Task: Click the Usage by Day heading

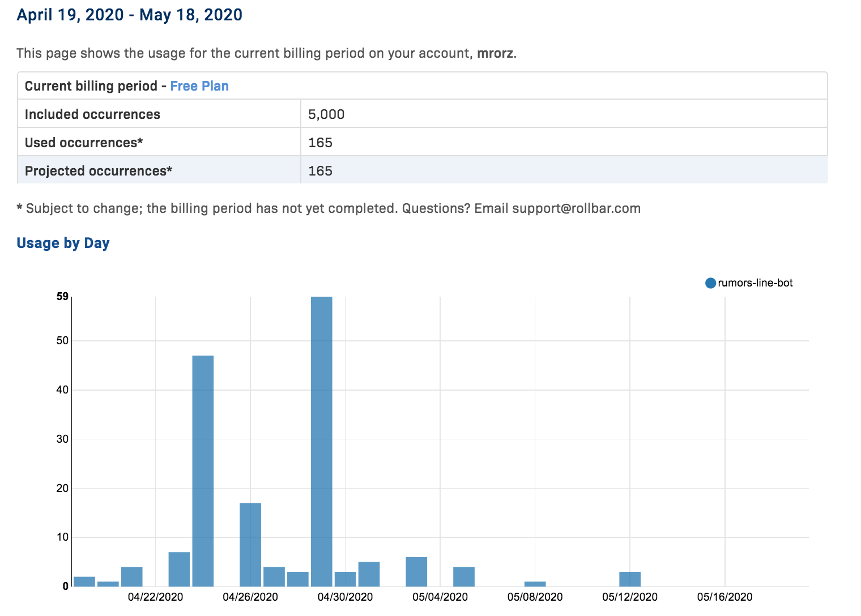Action: (63, 243)
